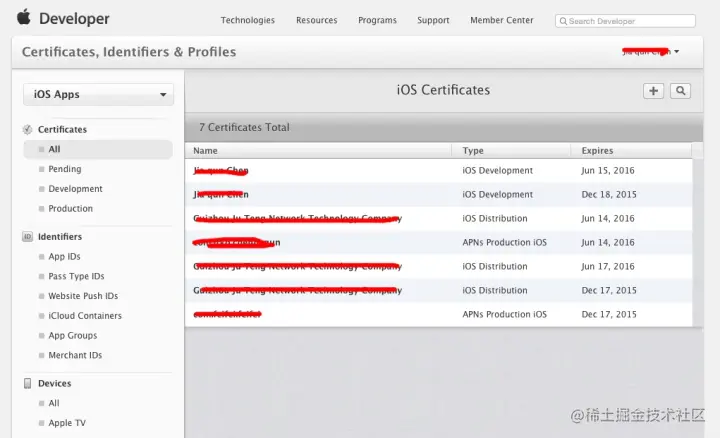
Task: Select APNs Production iOS row expiring Dec 17, 2015
Action: pos(439,314)
